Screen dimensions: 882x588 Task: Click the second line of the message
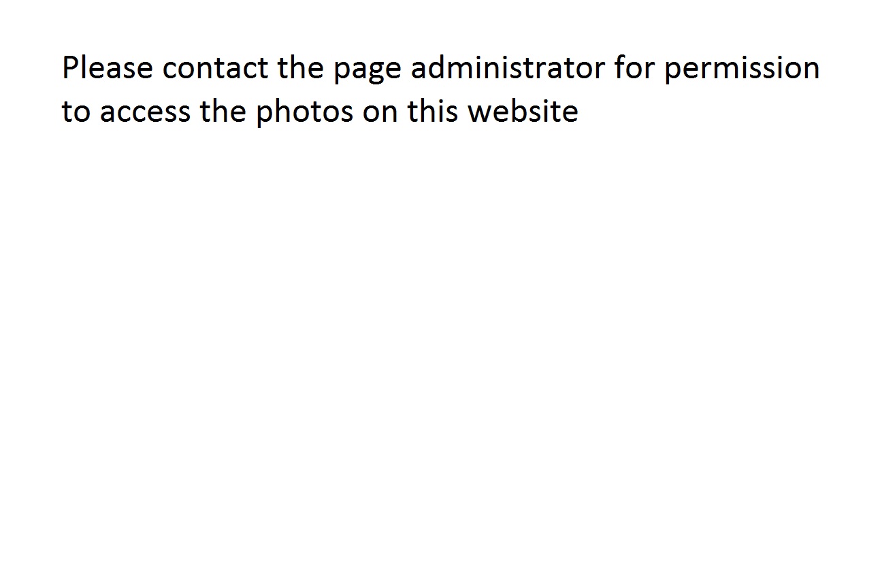pyautogui.click(x=320, y=112)
